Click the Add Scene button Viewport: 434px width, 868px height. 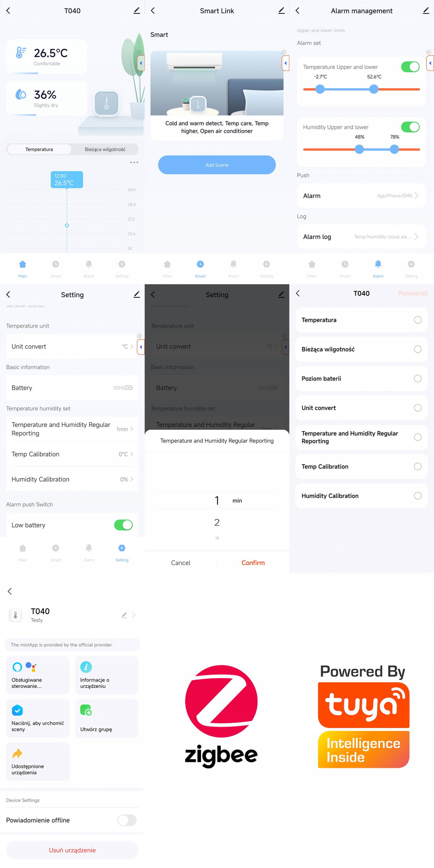217,165
